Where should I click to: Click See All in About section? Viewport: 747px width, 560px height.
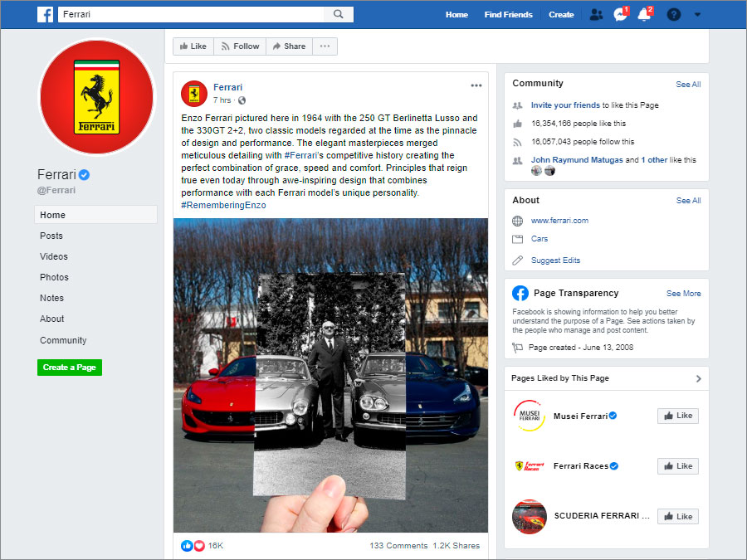[x=688, y=201]
